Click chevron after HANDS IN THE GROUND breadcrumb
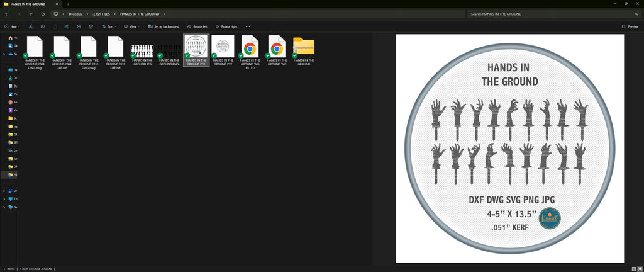Image resolution: width=644 pixels, height=272 pixels. coord(164,14)
